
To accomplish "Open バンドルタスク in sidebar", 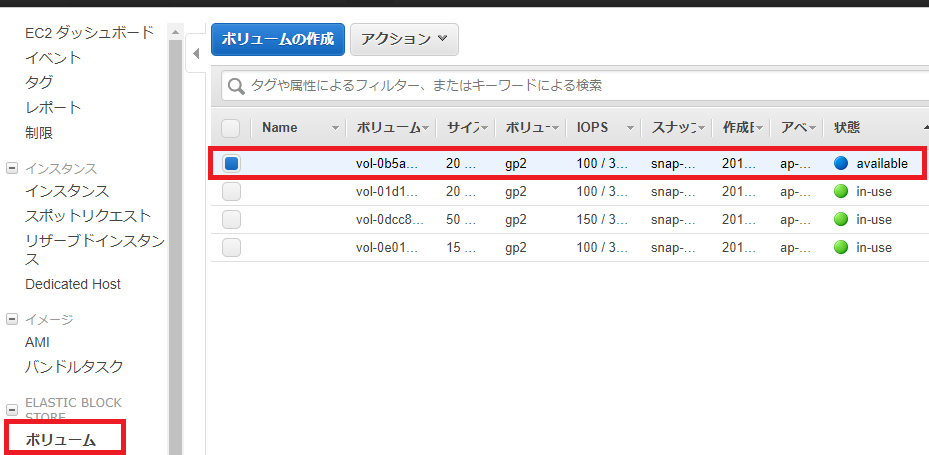I will tap(74, 367).
